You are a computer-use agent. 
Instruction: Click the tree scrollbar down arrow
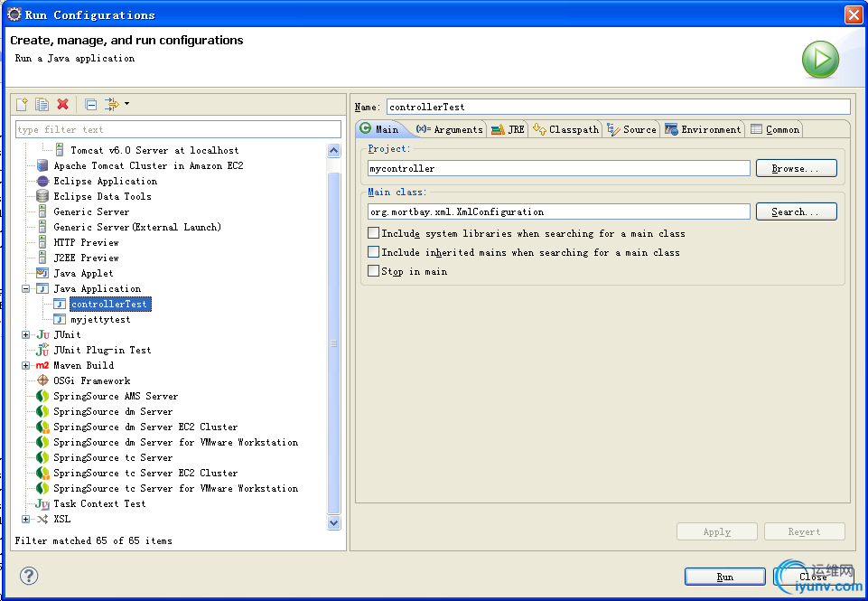pos(334,522)
